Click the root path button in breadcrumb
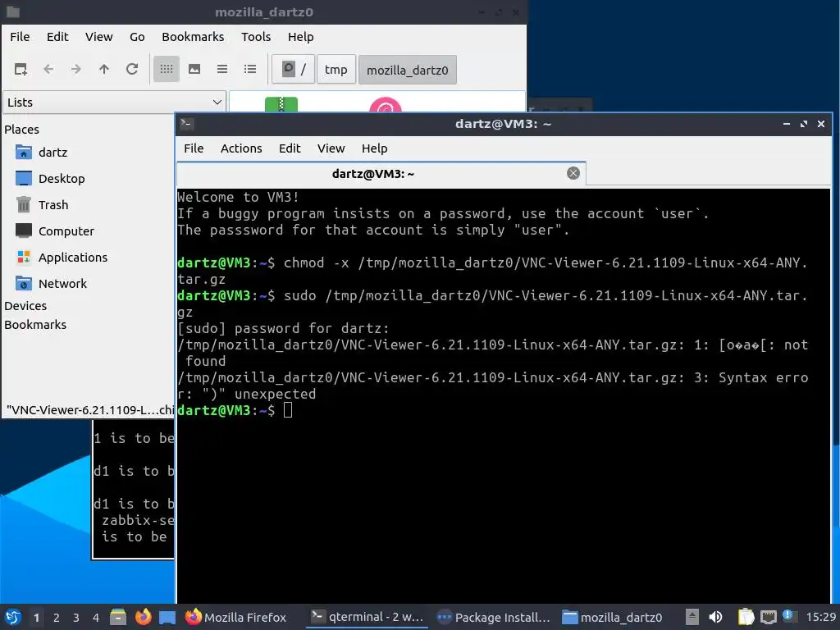This screenshot has height=630, width=840. [x=293, y=70]
